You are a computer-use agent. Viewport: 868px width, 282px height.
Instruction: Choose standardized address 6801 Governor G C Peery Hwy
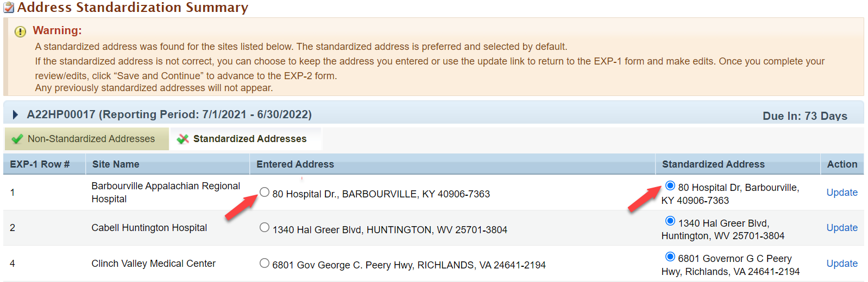670,257
